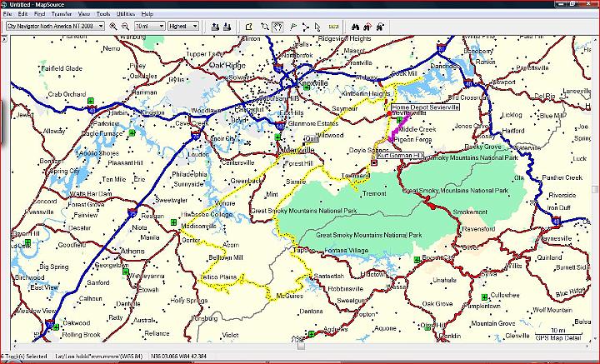Click the Lat/Lon format status bar entry
This screenshot has height=364, width=600.
pyautogui.click(x=98, y=357)
